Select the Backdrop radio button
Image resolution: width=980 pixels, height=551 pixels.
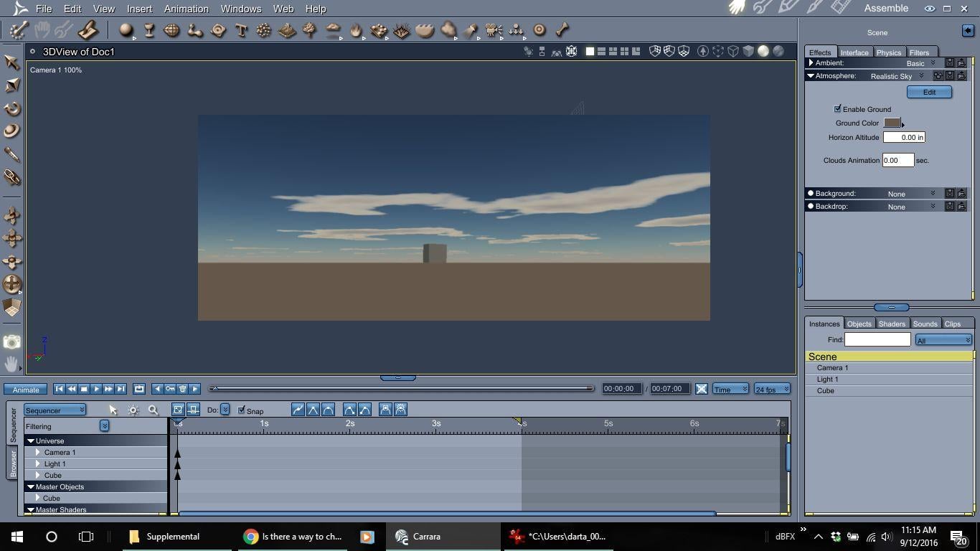click(x=811, y=207)
